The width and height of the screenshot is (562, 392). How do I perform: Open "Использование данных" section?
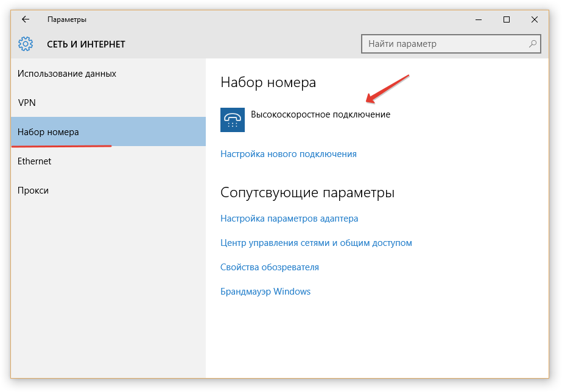108,74
